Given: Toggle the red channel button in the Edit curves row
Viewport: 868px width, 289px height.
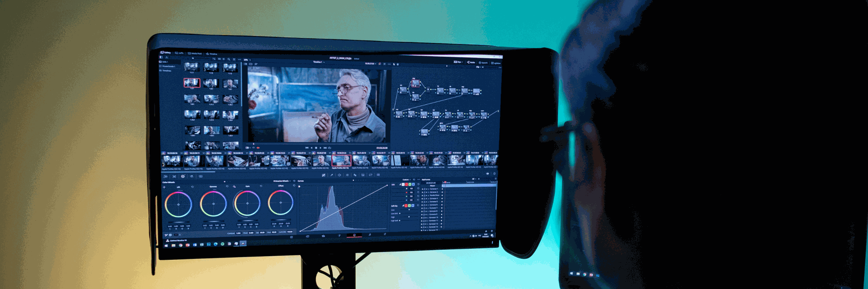Looking at the screenshot, I should pyautogui.click(x=407, y=184).
